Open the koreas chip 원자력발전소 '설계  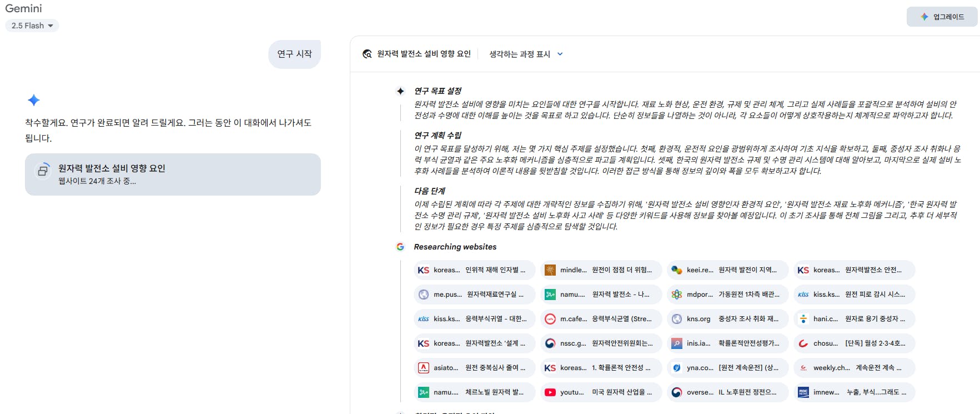474,343
